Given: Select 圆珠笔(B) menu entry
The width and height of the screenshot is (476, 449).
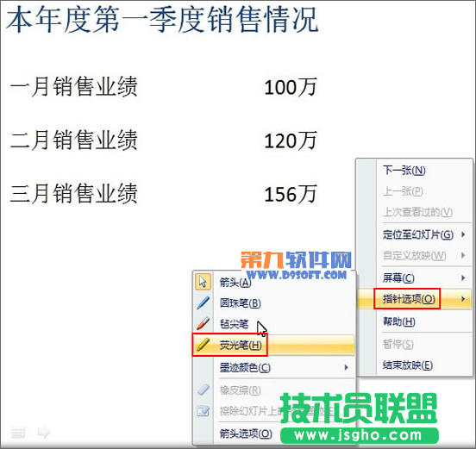Looking at the screenshot, I should point(240,303).
